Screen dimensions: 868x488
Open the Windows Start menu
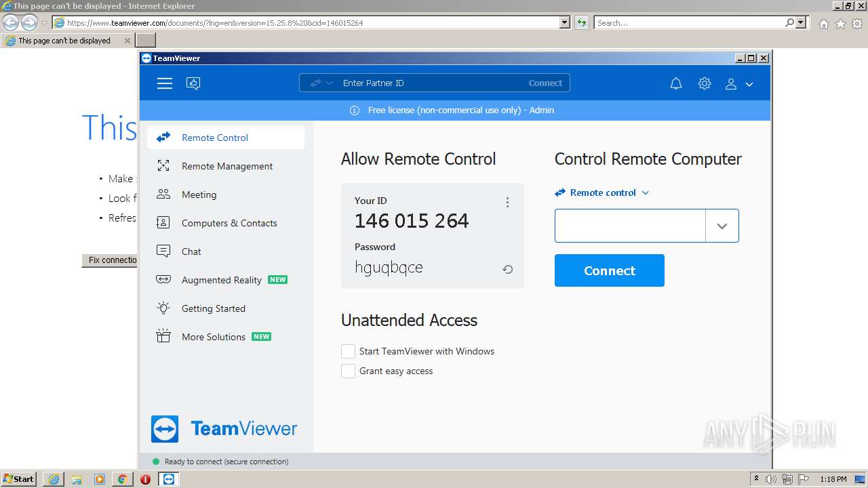(x=18, y=479)
